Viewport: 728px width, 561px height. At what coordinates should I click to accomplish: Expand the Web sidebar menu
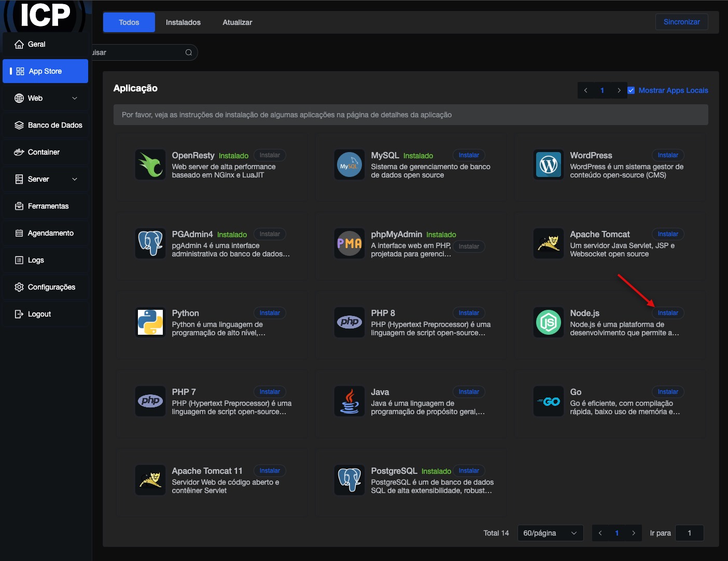pyautogui.click(x=45, y=98)
